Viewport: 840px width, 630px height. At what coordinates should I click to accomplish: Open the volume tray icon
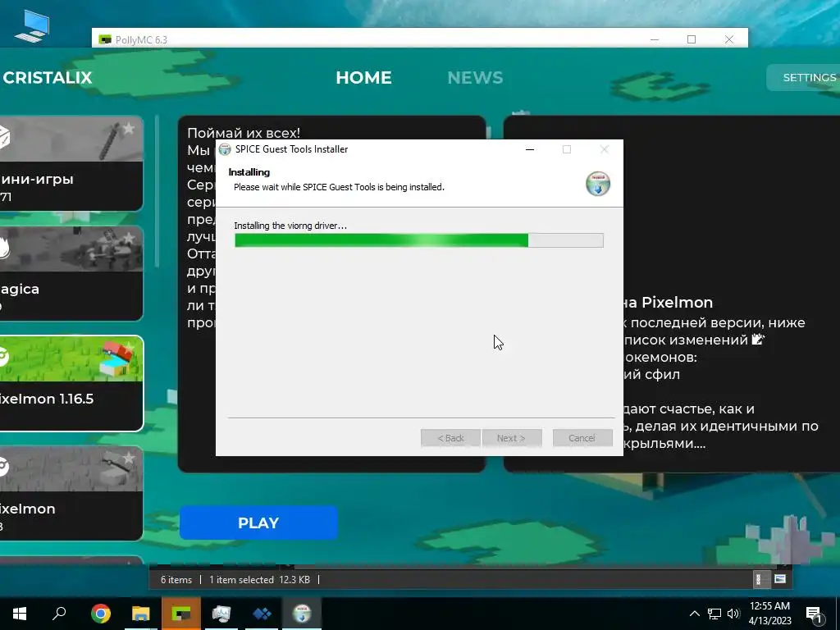click(733, 614)
